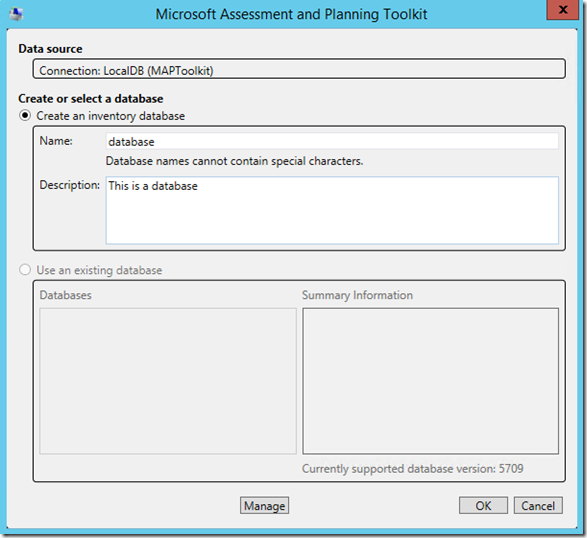Click inside the Summary Information panel

pos(431,381)
